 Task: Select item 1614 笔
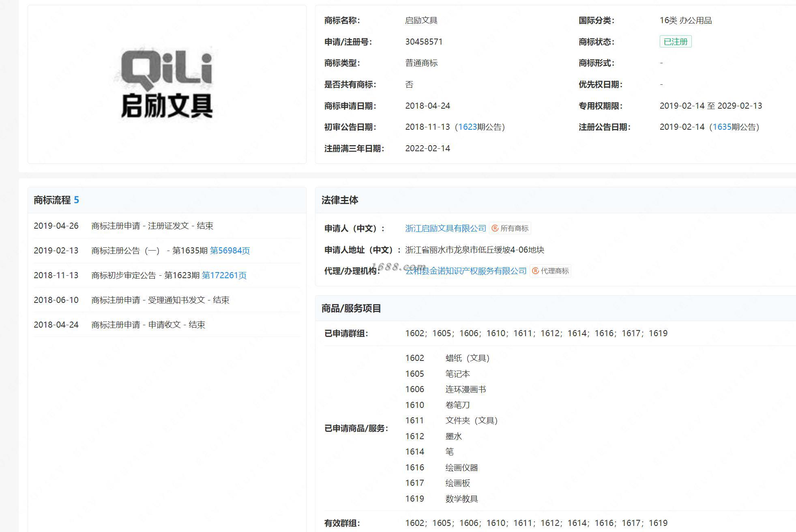pyautogui.click(x=429, y=452)
